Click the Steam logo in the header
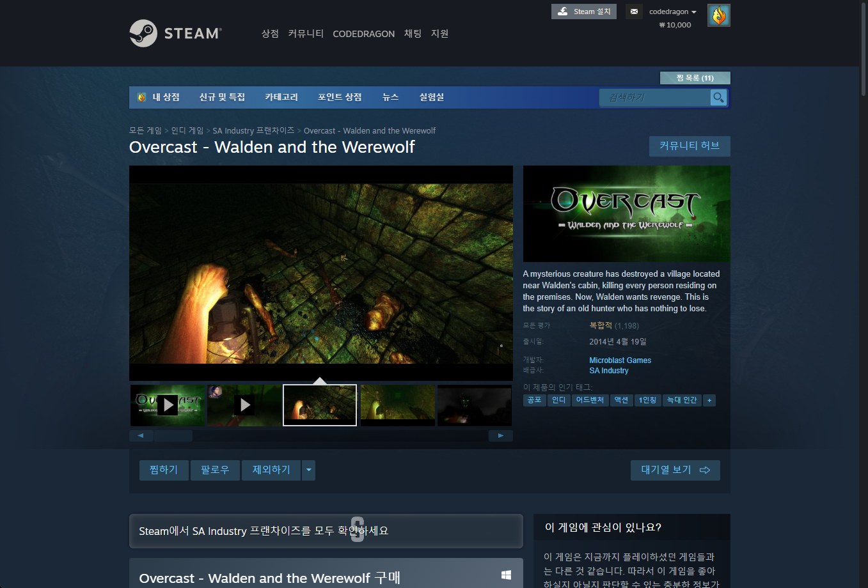The width and height of the screenshot is (868, 588). (175, 33)
